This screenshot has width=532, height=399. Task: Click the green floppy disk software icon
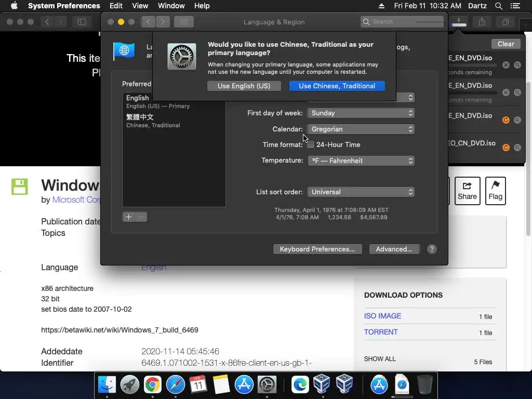coord(20,187)
